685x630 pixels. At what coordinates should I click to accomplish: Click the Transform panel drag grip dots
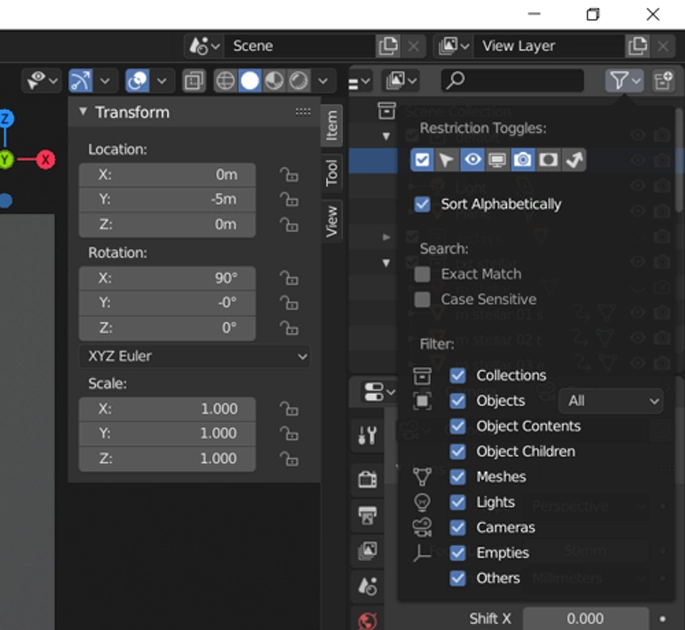pos(303,112)
